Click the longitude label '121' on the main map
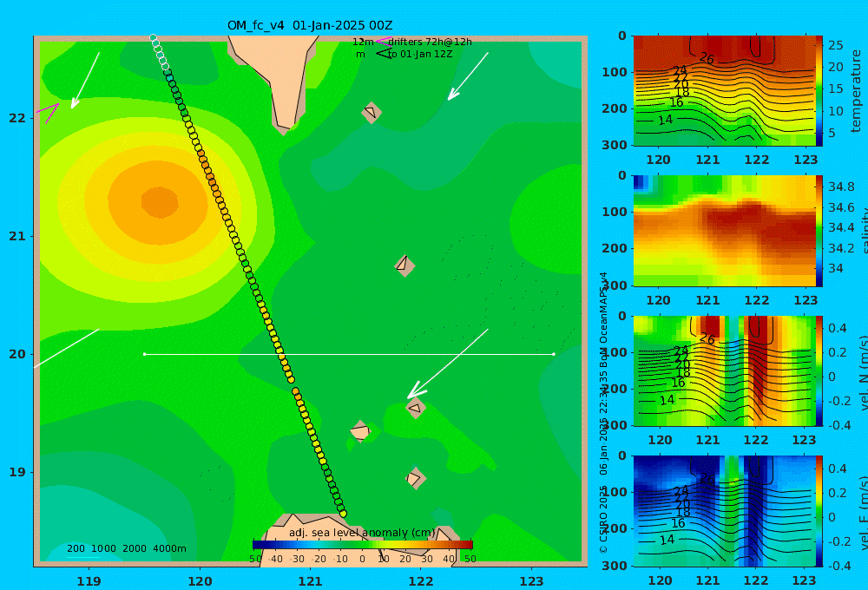 [311, 581]
